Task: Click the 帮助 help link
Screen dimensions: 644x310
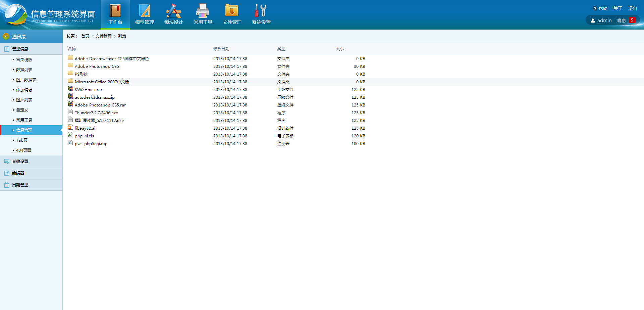Action: pyautogui.click(x=603, y=9)
